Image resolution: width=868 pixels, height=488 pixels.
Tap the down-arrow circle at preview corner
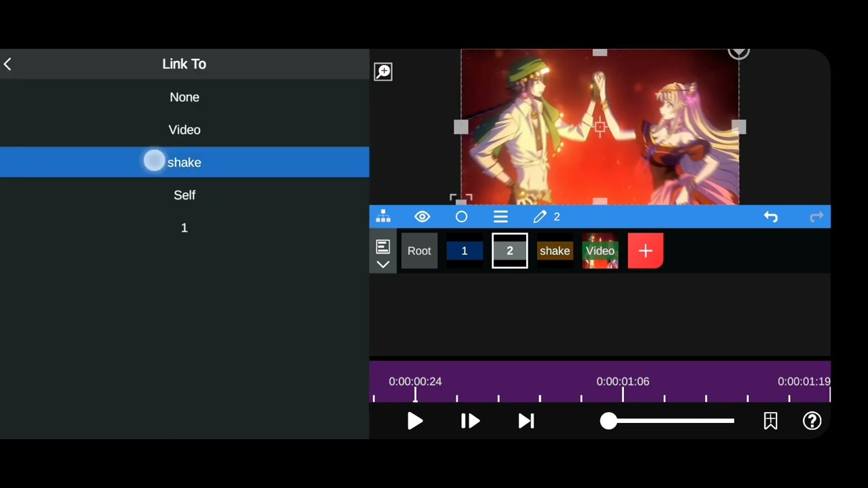pos(738,52)
